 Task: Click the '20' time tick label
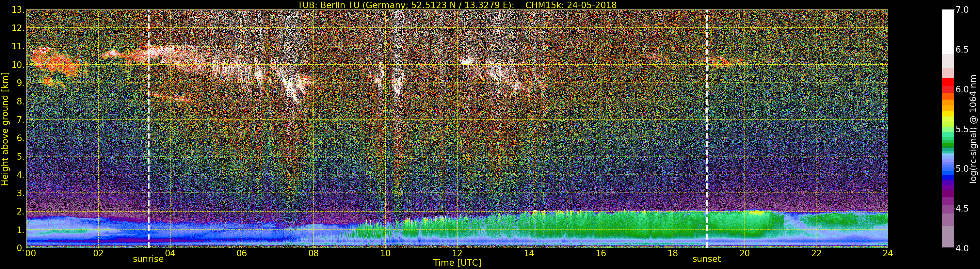(744, 253)
